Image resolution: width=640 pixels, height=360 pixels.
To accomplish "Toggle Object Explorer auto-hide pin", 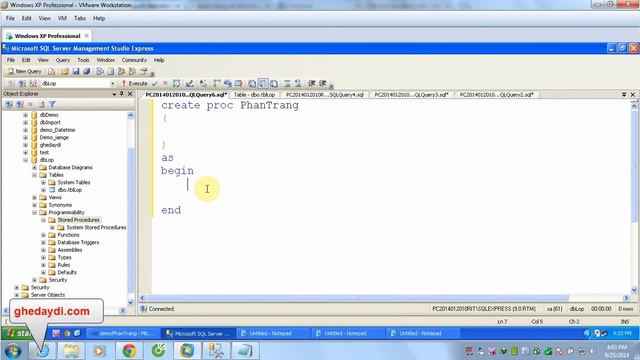I will tap(122, 94).
